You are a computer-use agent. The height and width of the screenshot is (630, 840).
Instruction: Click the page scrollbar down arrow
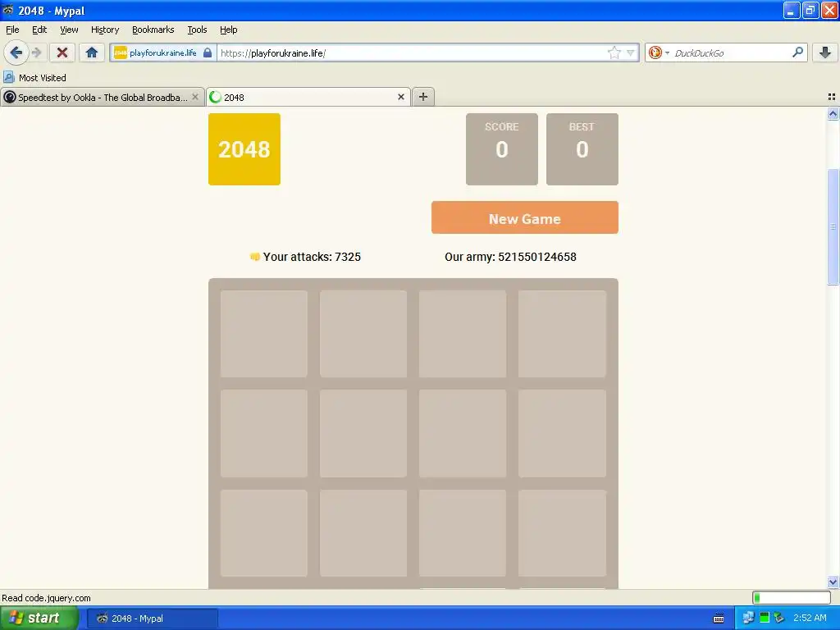[833, 582]
